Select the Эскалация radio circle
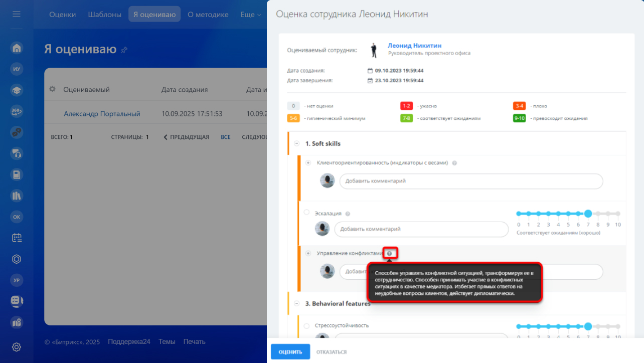Screen dimensions: 644x363 306,213
